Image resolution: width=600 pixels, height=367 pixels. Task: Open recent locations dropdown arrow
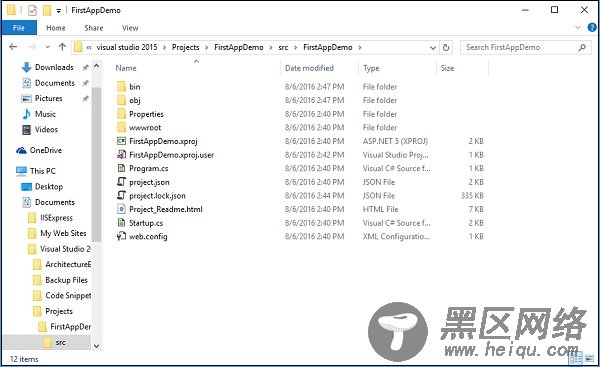point(47,47)
